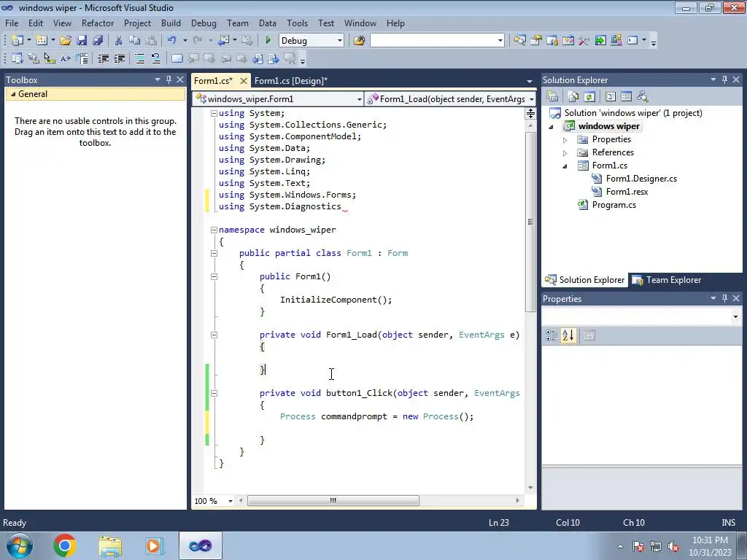The width and height of the screenshot is (747, 560).
Task: Switch Properties panel to Alphabetical sort
Action: [x=568, y=335]
